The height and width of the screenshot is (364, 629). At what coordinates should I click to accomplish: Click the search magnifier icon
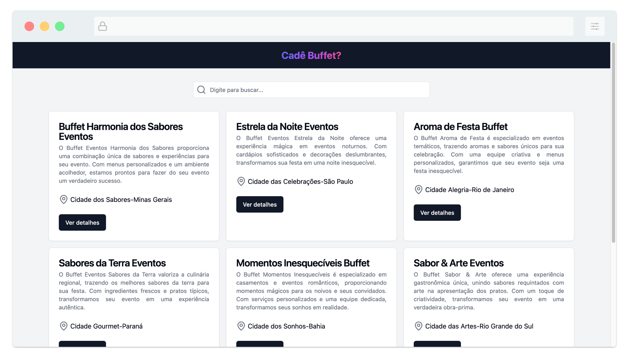(x=201, y=90)
